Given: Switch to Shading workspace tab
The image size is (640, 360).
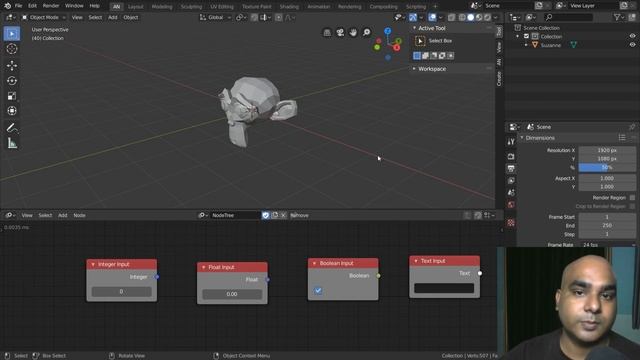Looking at the screenshot, I should coord(289,7).
